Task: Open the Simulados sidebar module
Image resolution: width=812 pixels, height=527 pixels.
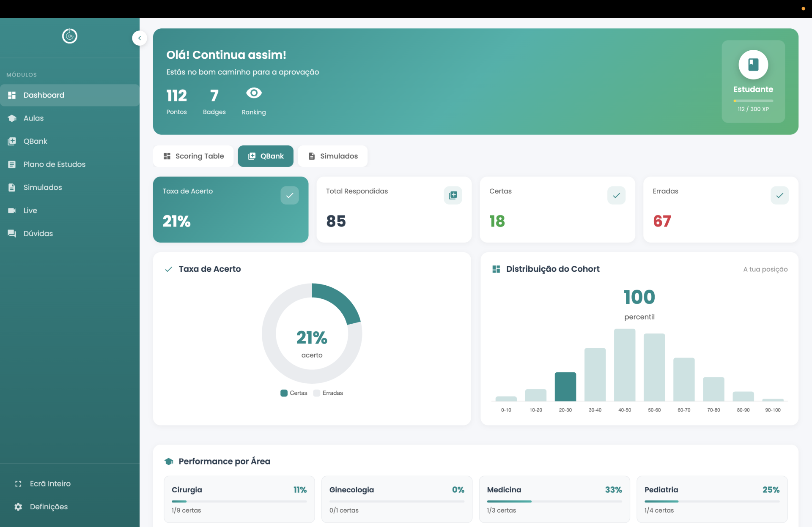Action: 42,187
